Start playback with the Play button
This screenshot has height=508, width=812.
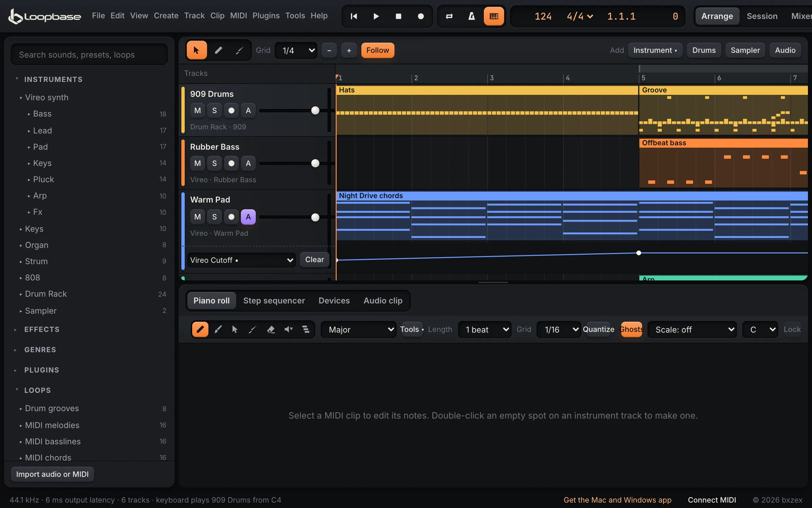(376, 16)
